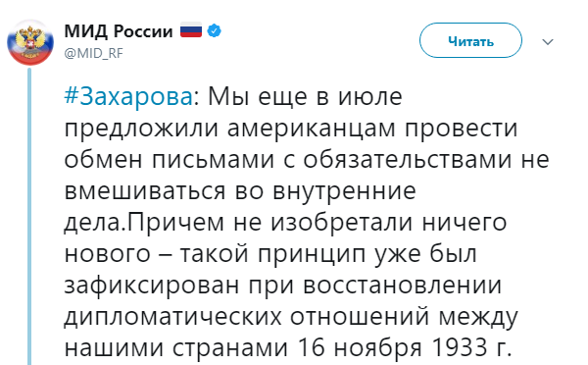The image size is (588, 365).
Task: Click the word обязательствами in the tweet
Action: tap(408, 159)
